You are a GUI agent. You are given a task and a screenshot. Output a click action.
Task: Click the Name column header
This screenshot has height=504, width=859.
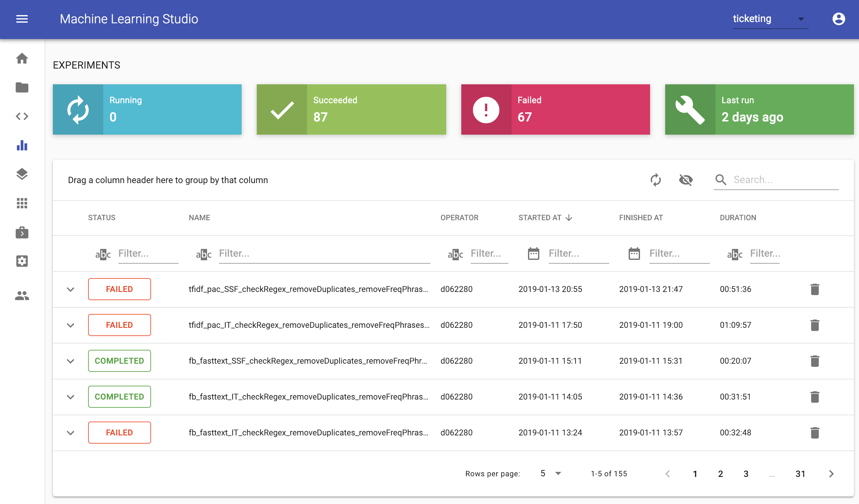(x=199, y=217)
